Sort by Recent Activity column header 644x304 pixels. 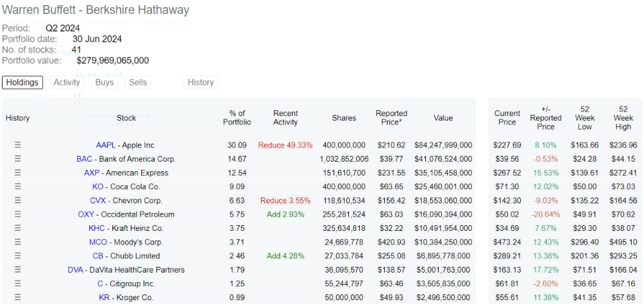tap(285, 118)
